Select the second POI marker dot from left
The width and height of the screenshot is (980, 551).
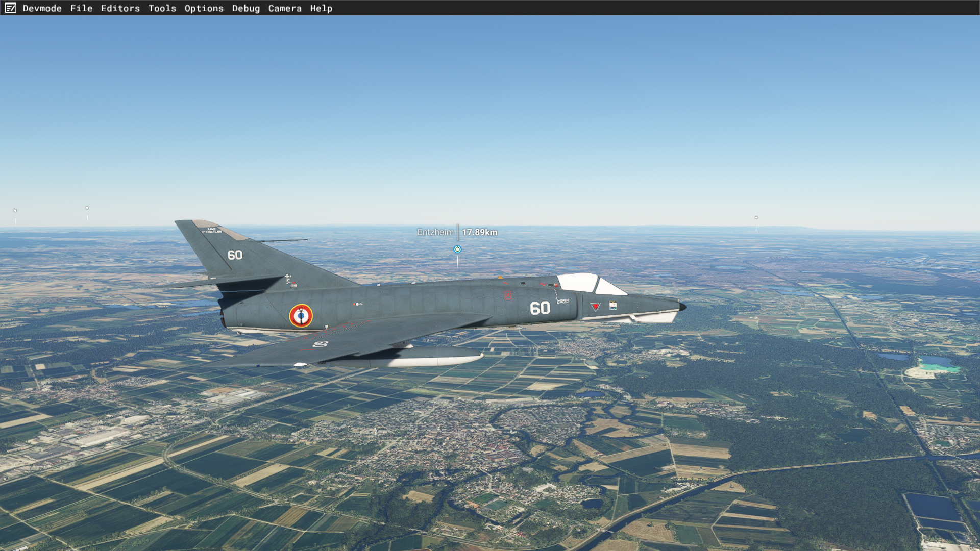pos(87,208)
